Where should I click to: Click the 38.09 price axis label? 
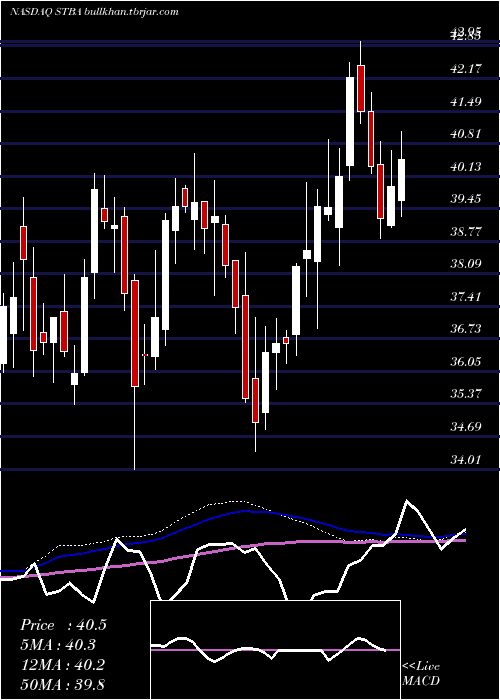(x=466, y=263)
